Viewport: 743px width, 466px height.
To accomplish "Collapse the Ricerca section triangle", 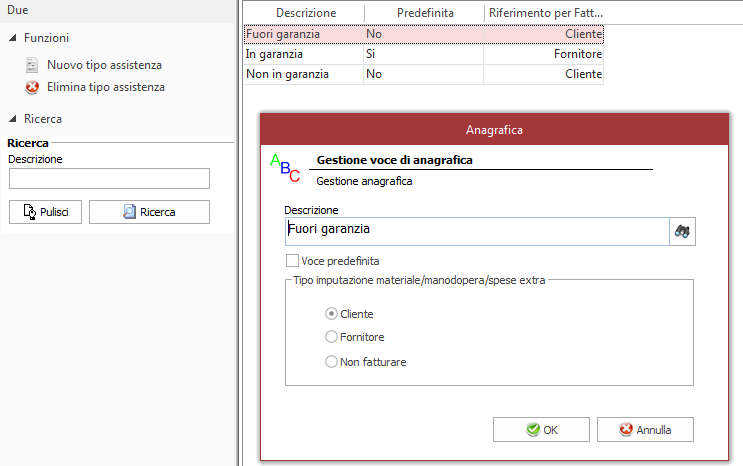I will pos(13,119).
